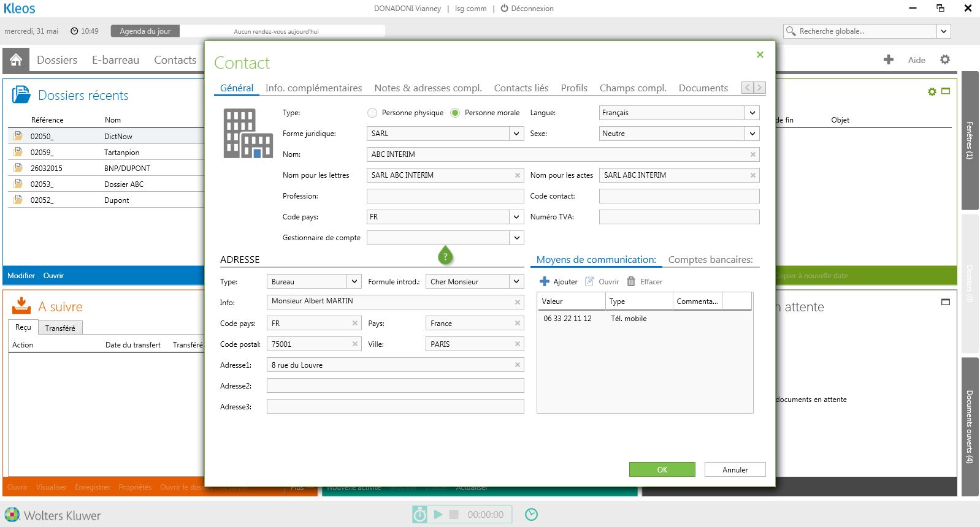This screenshot has width=980, height=527.
Task: Switch to the Transféré tab in A suivre
Action: (x=60, y=328)
